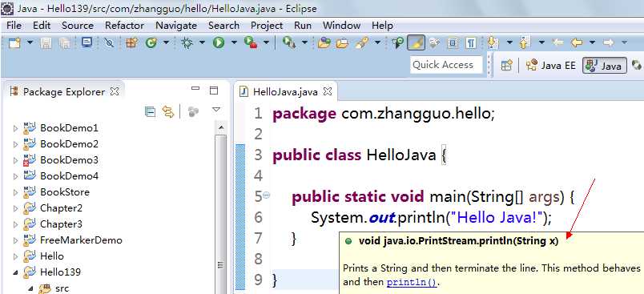Screen dimensions: 644x294
Task: Click the Save All icon
Action: point(65,42)
